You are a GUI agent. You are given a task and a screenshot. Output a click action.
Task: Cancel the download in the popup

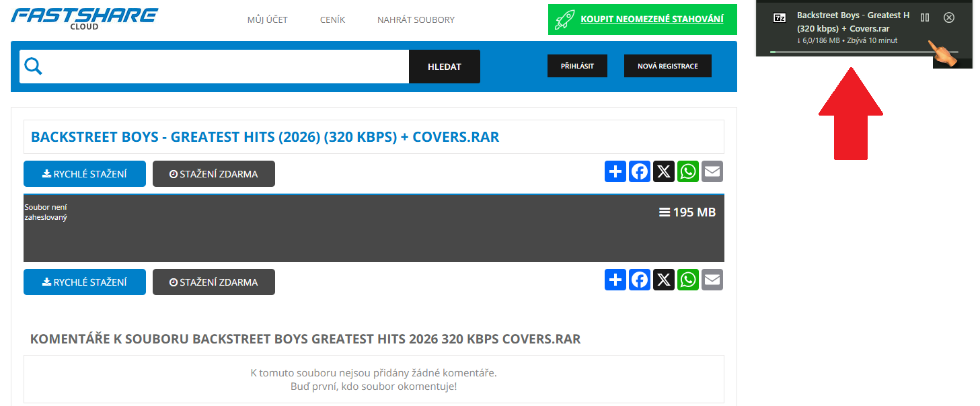949,17
